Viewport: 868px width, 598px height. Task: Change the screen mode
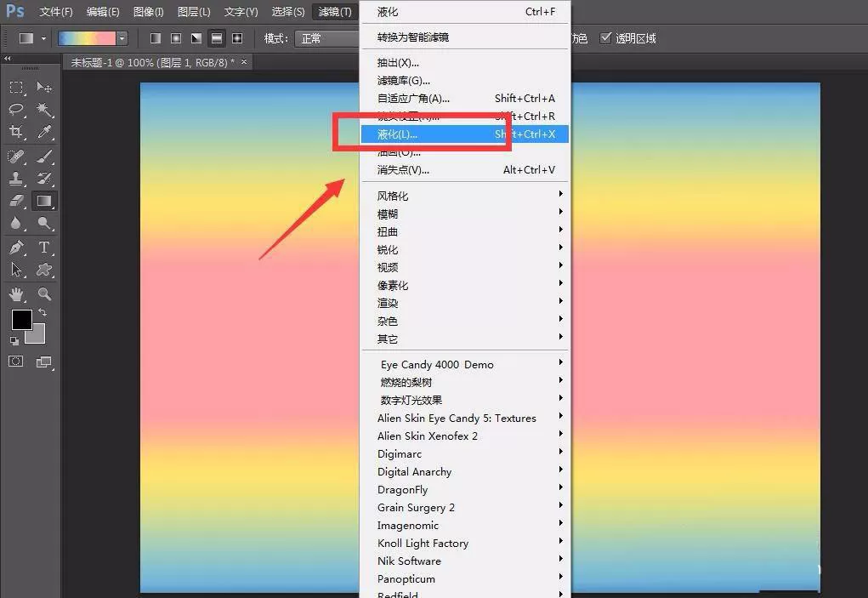(x=43, y=362)
